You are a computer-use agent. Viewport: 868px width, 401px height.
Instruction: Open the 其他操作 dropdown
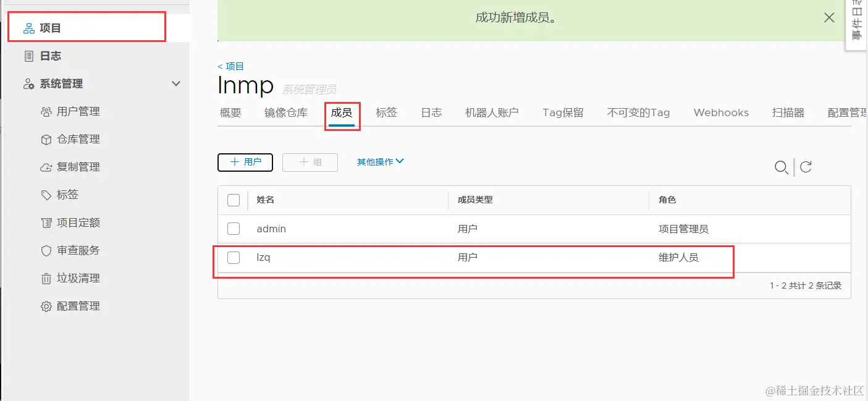pos(381,162)
